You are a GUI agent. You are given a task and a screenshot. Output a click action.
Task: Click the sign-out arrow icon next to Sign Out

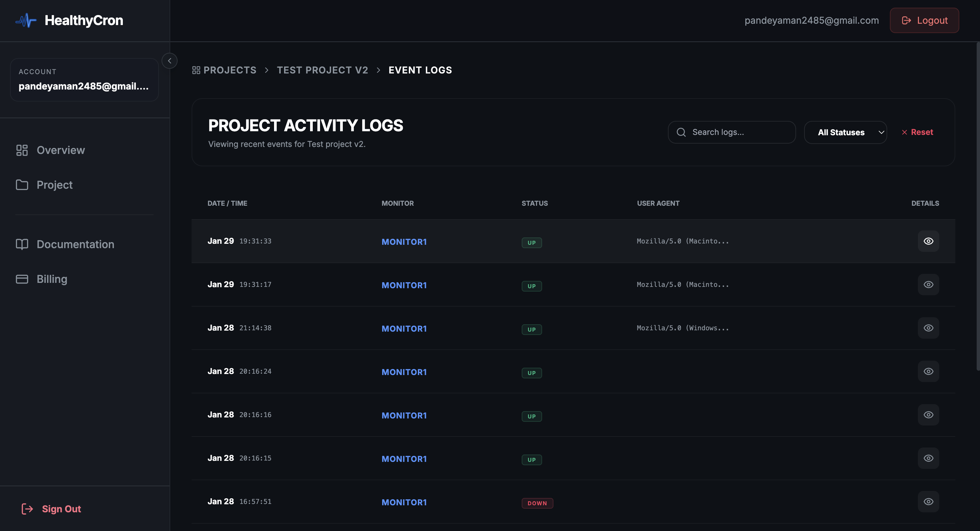click(x=27, y=509)
